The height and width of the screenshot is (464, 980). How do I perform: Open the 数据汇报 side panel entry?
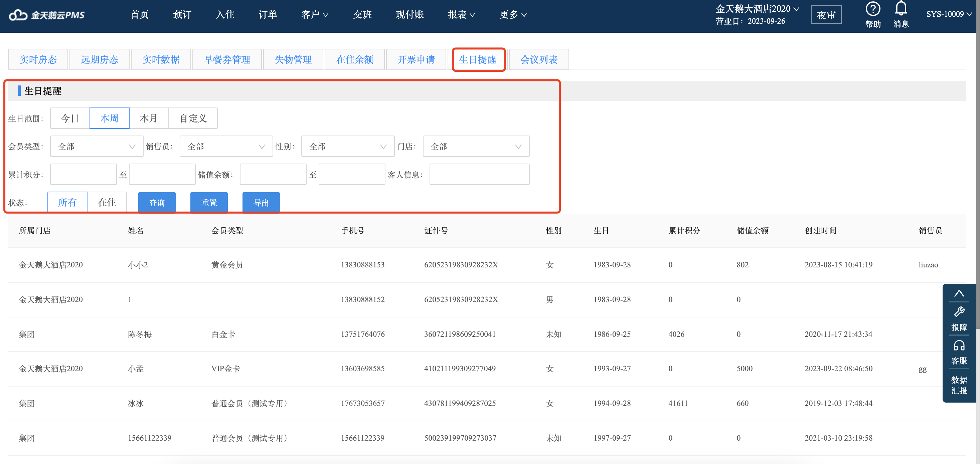(x=959, y=385)
